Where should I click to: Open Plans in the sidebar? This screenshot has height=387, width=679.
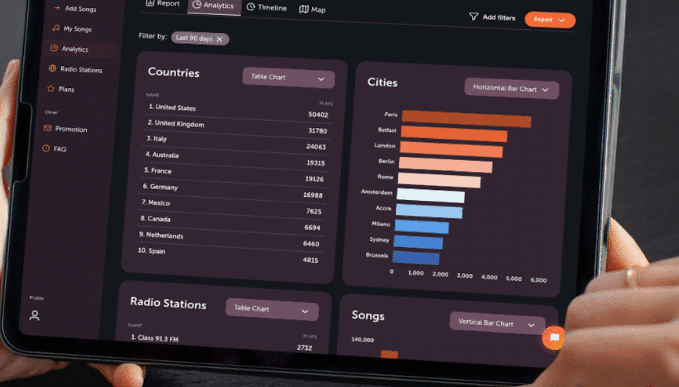(x=61, y=89)
